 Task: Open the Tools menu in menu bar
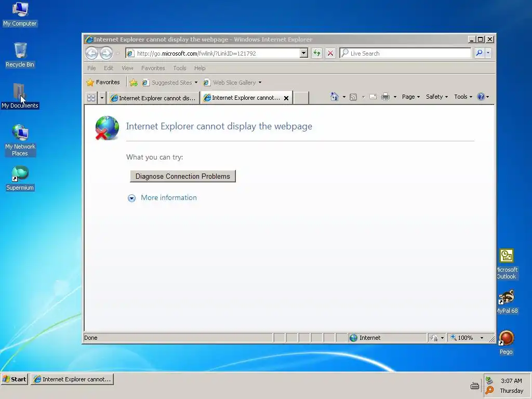pos(179,68)
